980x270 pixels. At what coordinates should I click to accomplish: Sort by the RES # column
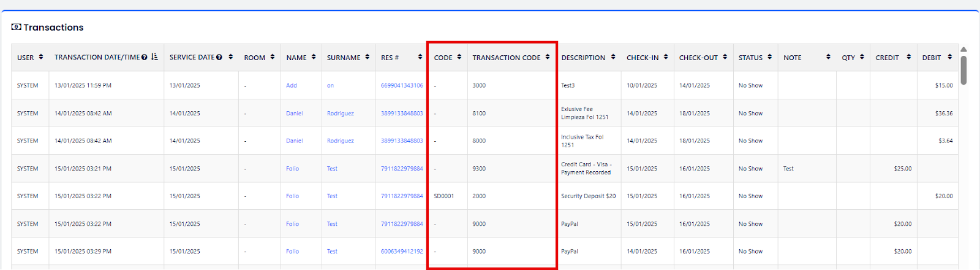420,57
